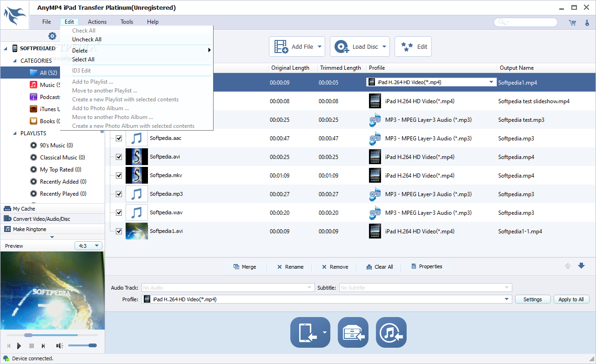The image size is (596, 364).
Task: Skip to previous item in preview player
Action: click(x=8, y=345)
